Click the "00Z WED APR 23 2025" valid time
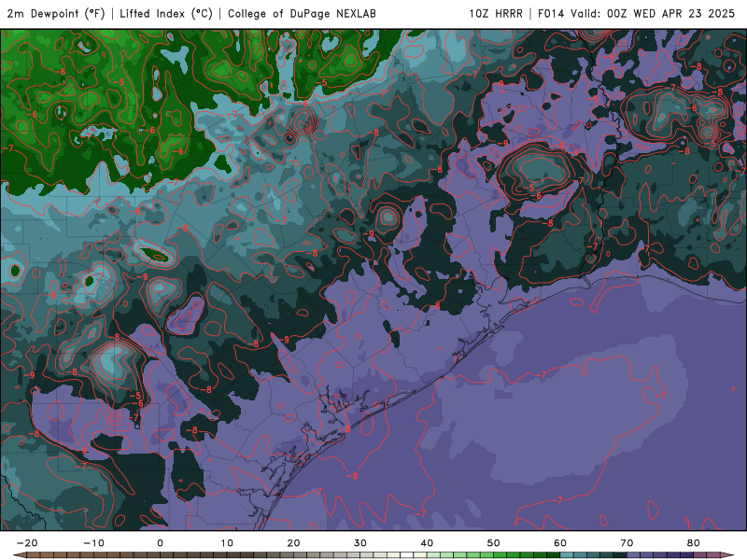 click(x=671, y=14)
